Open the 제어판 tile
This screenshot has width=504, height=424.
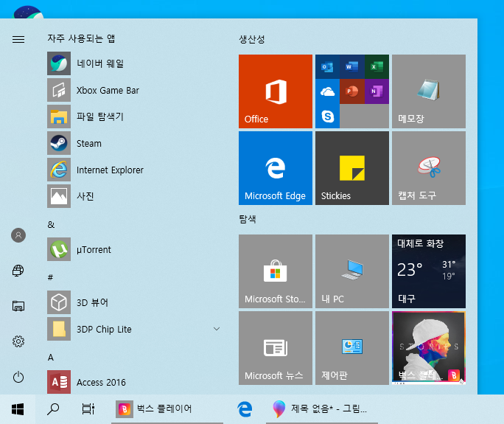point(352,348)
